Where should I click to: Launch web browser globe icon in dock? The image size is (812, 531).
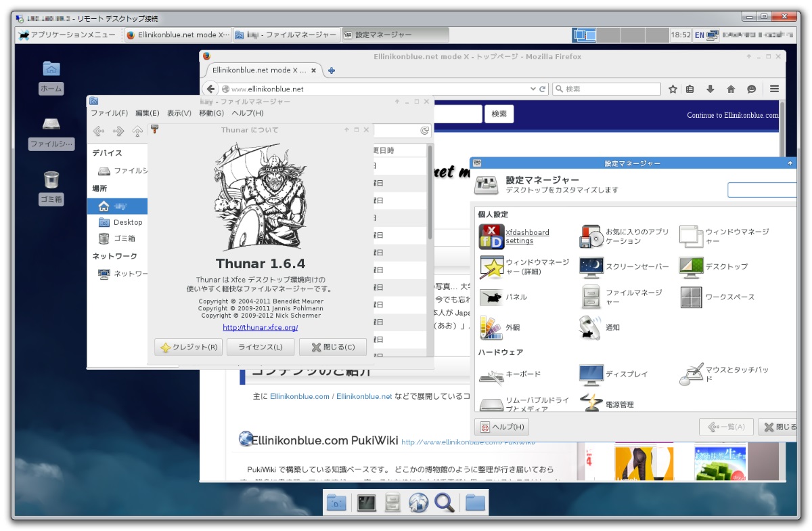pos(418,503)
